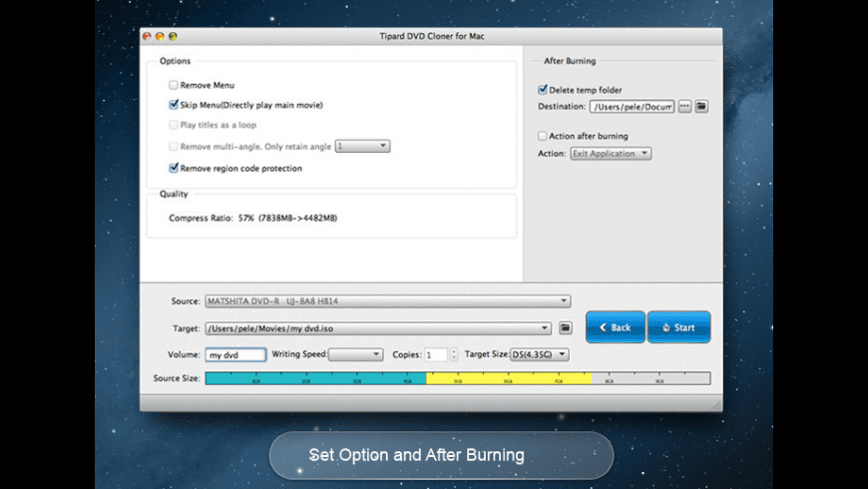Open the retain angle dropdown
868x489 pixels.
point(362,147)
